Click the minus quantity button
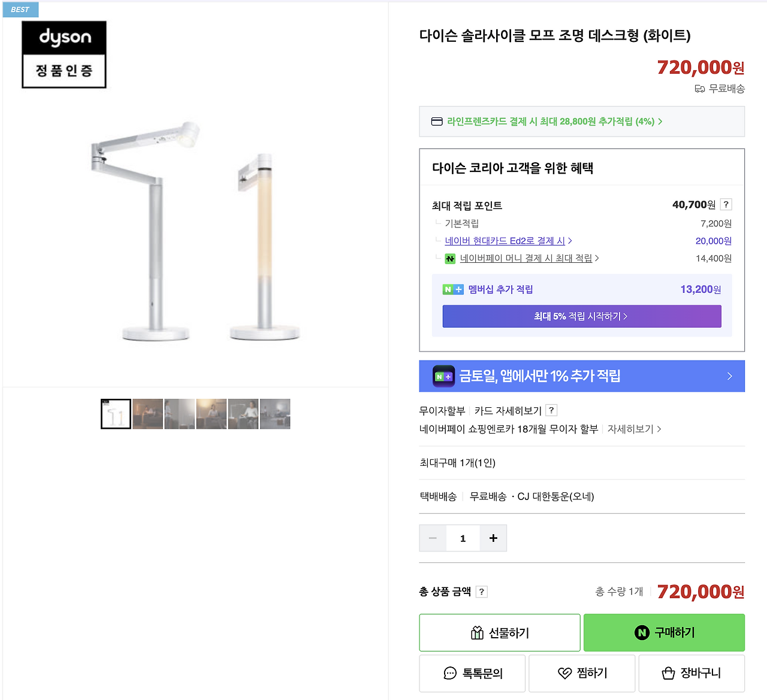Viewport: 767px width, 700px height. 433,538
